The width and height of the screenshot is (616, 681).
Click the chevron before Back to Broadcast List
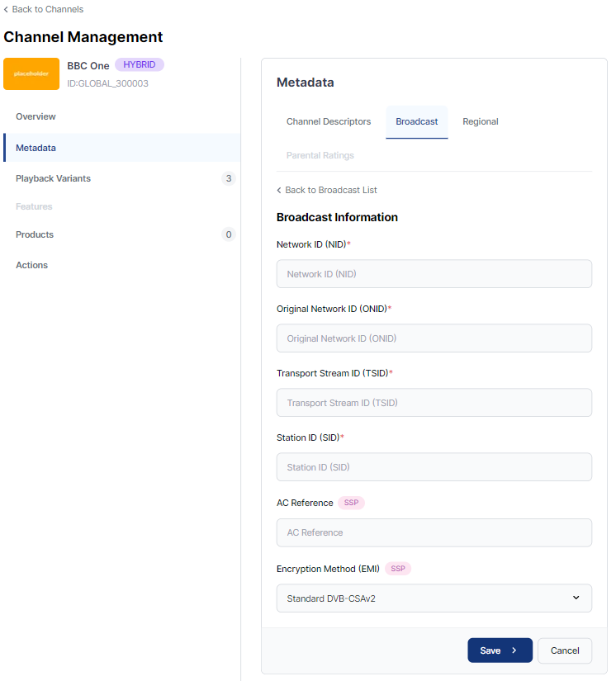(x=278, y=190)
